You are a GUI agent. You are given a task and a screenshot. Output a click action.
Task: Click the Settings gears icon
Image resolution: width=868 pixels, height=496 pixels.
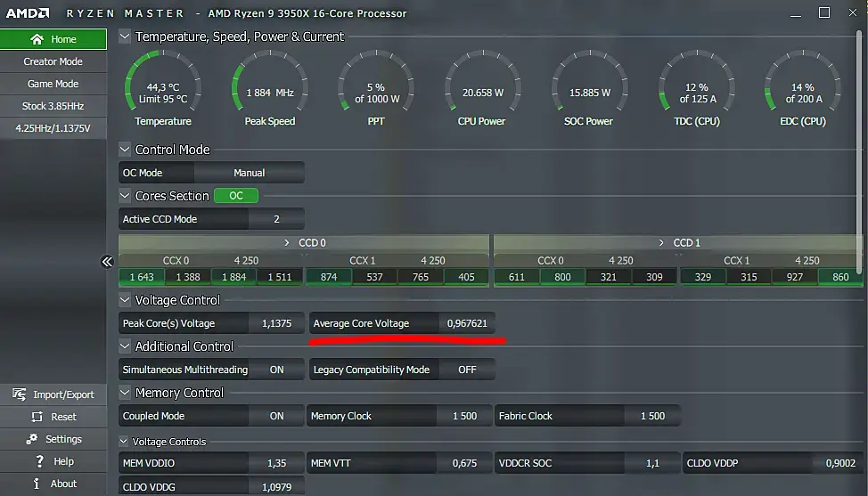[x=31, y=439]
